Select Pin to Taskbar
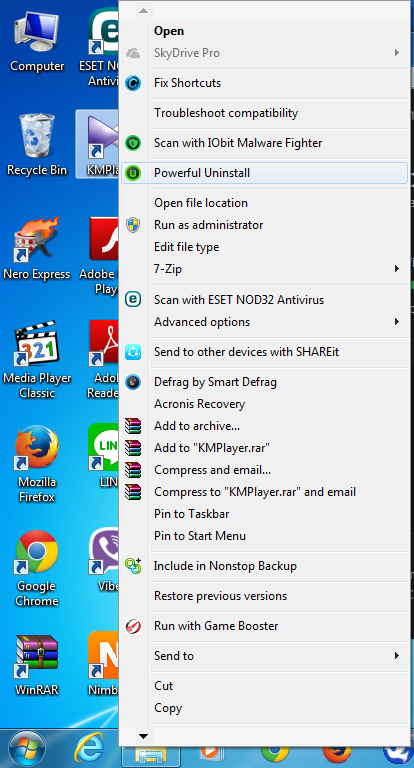The height and width of the screenshot is (768, 414). 264,514
